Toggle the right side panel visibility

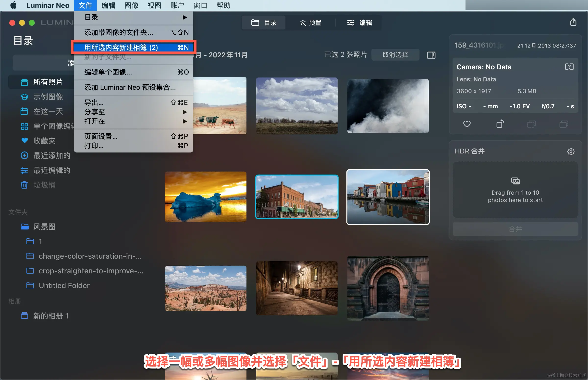(x=431, y=55)
